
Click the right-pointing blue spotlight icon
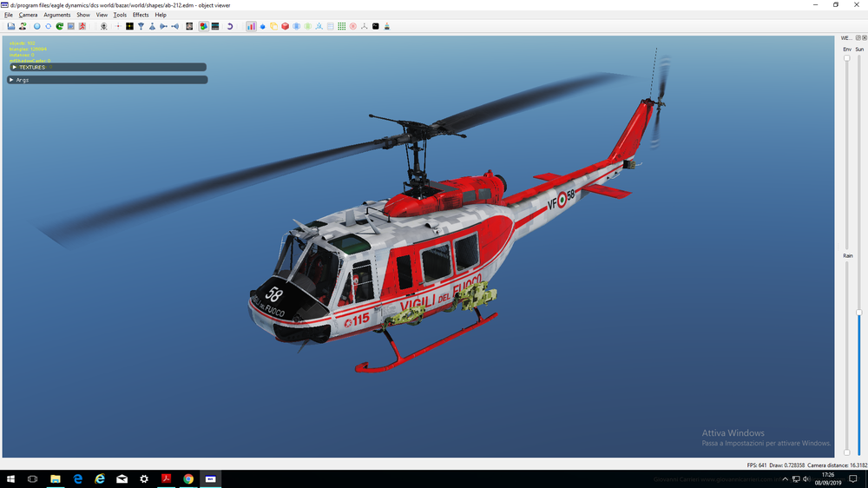[x=164, y=26]
